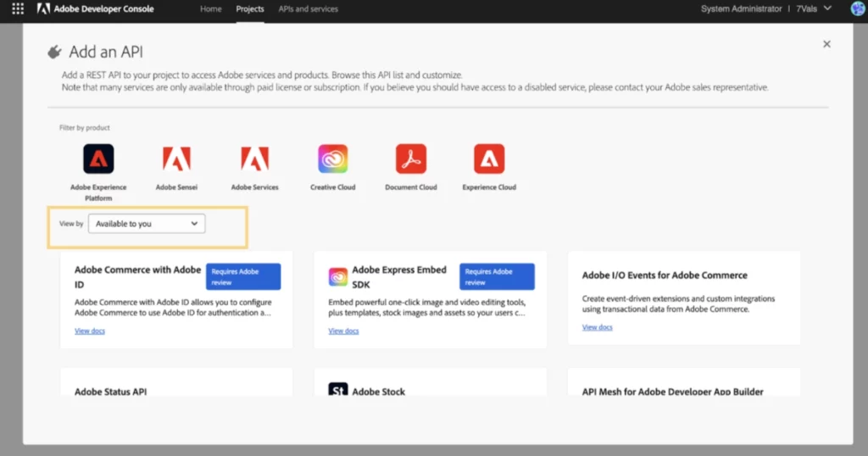Expand the 7Vals organization switcher
868x456 pixels.
point(814,8)
